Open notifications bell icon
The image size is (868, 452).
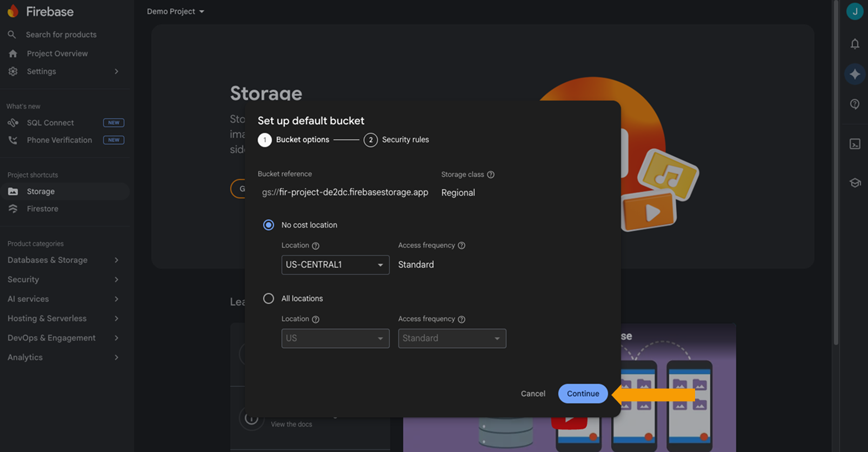pos(854,44)
